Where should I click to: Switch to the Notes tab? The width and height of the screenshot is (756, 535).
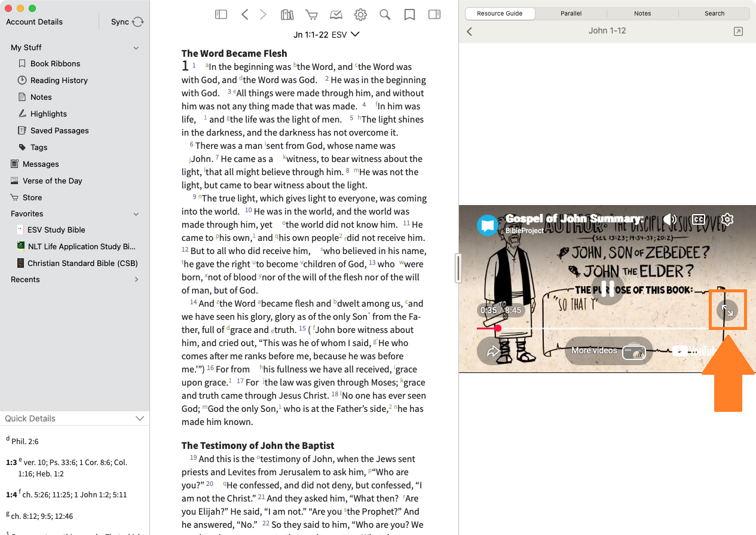tap(642, 13)
